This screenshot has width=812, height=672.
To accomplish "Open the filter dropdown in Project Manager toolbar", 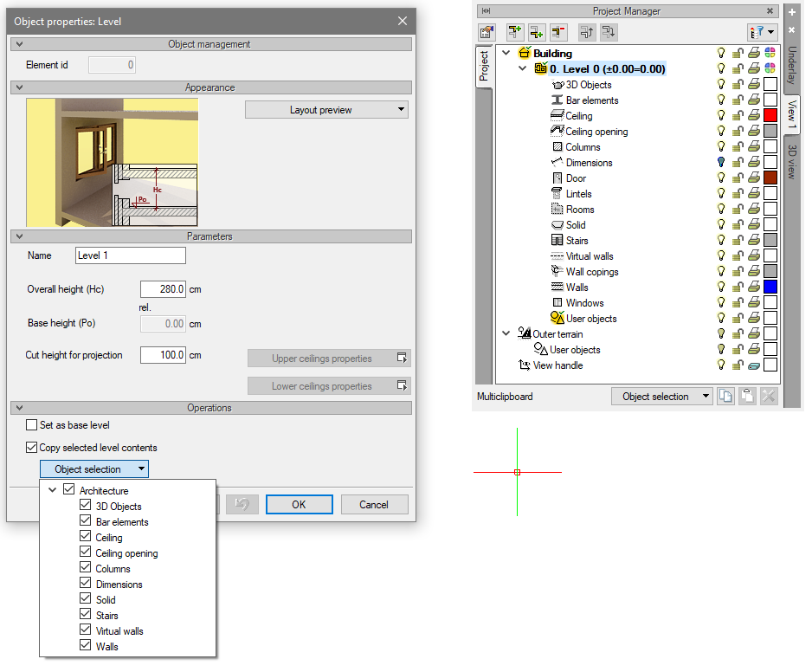I will point(763,32).
